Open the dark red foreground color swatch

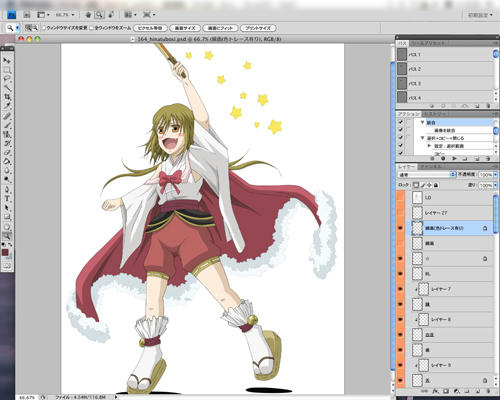pos(5,252)
